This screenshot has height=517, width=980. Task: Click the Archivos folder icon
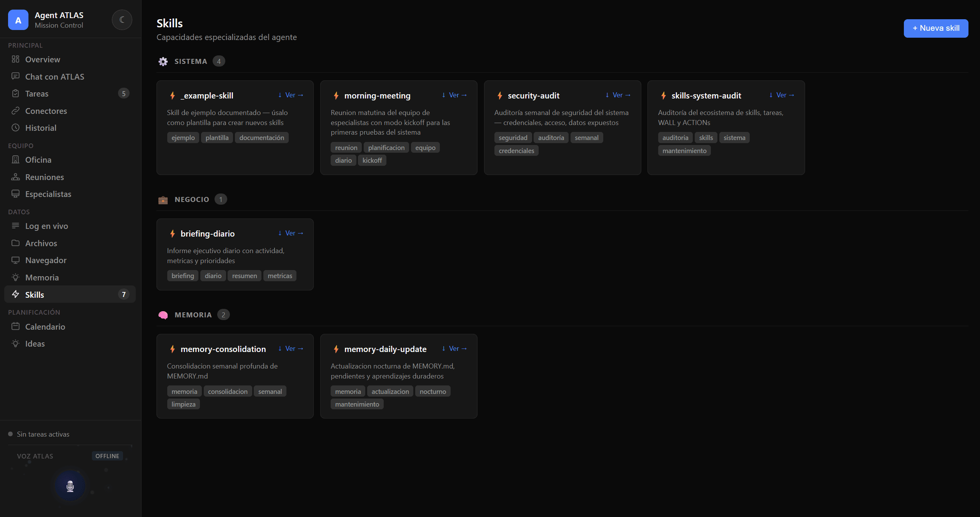pyautogui.click(x=15, y=243)
